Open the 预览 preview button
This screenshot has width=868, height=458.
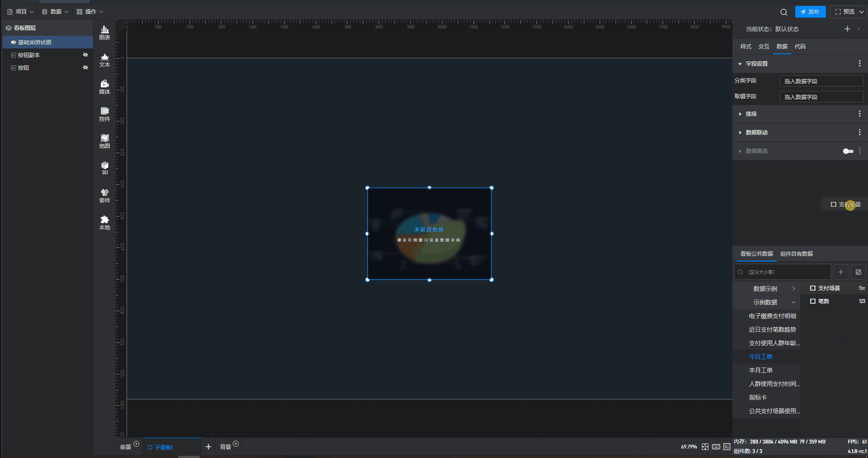(x=845, y=12)
